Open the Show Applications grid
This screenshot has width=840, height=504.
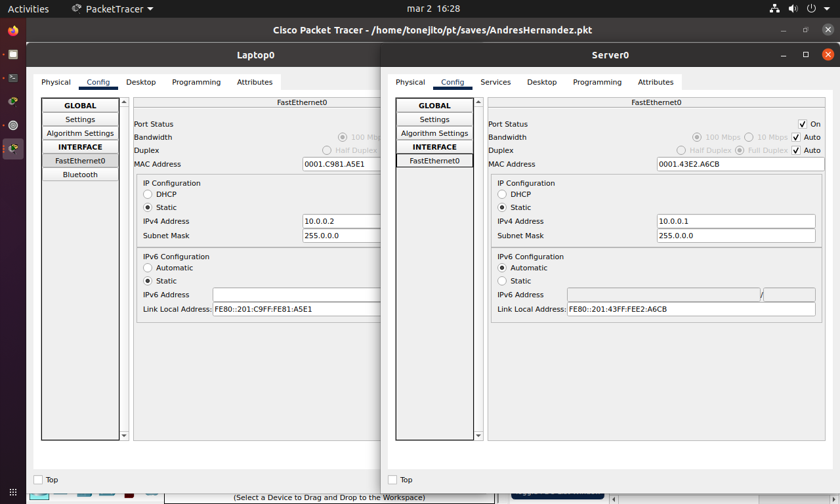click(13, 492)
